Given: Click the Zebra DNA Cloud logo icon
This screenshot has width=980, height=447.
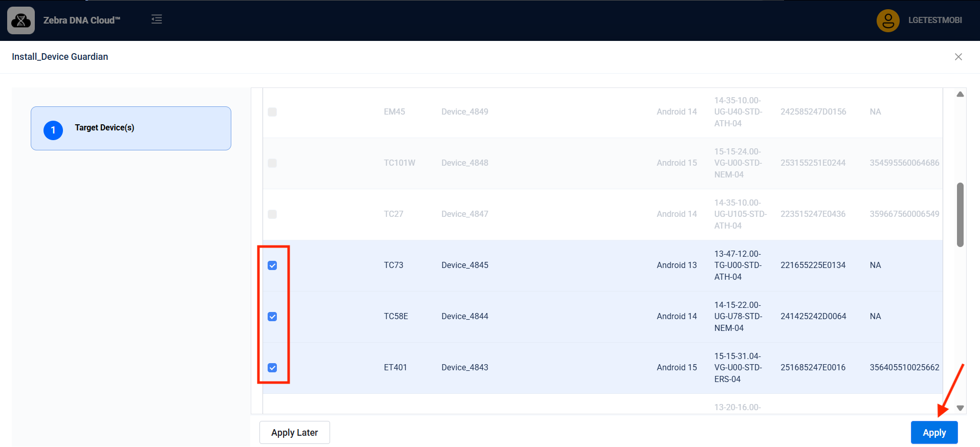Looking at the screenshot, I should coord(21,20).
